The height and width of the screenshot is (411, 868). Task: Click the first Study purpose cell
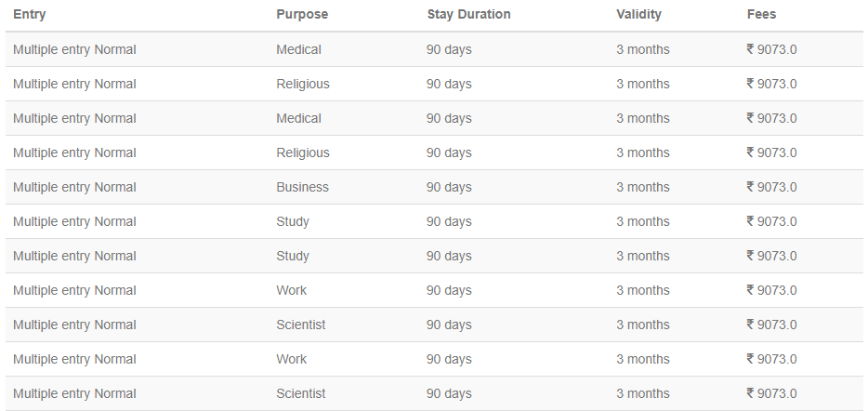point(293,221)
